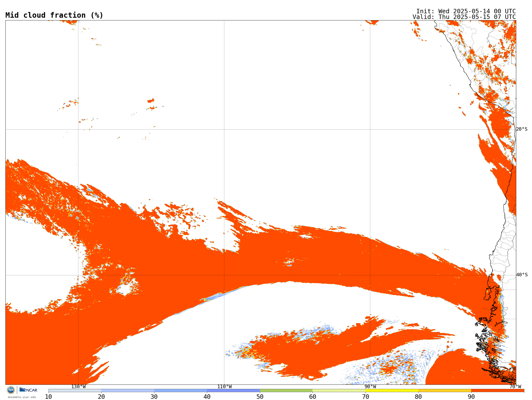Click the colorbar tick label 70
Image resolution: width=532 pixels, height=400 pixels.
(366, 397)
